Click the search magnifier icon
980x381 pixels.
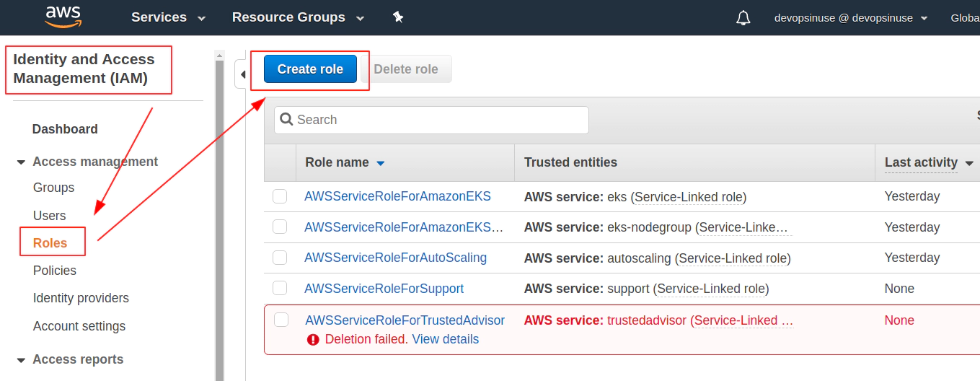click(286, 120)
